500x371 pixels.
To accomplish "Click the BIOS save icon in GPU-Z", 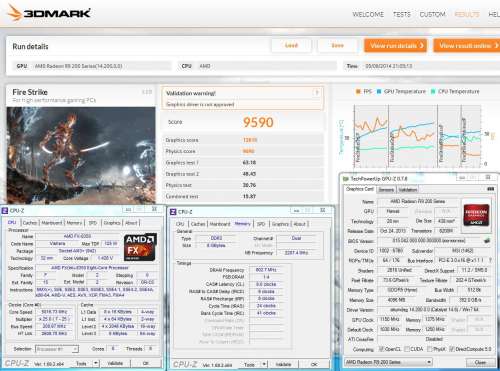I will click(487, 240).
